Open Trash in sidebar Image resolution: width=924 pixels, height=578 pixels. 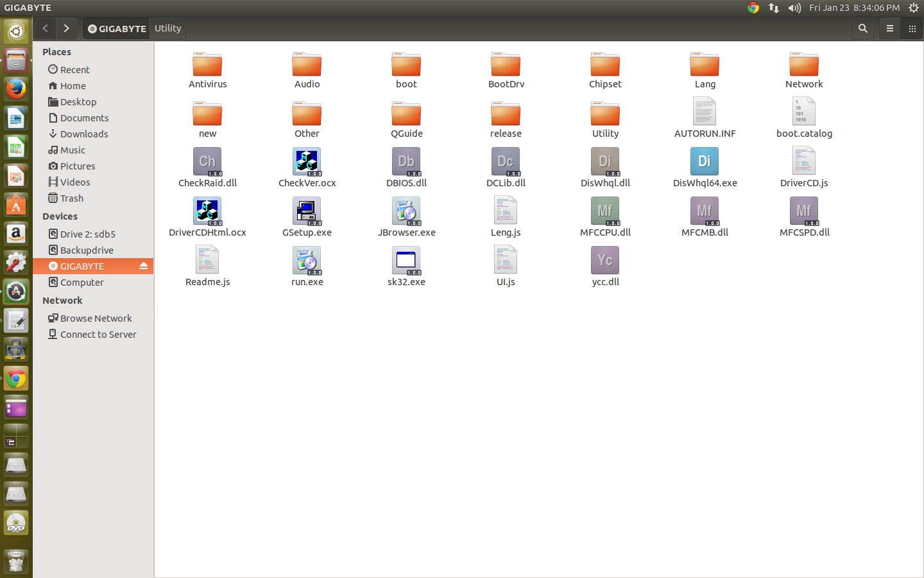point(93,198)
